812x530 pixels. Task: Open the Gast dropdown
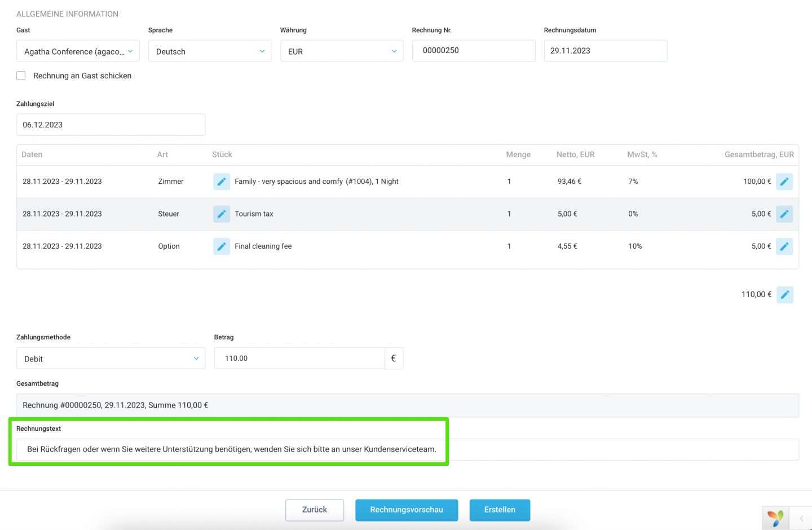78,51
